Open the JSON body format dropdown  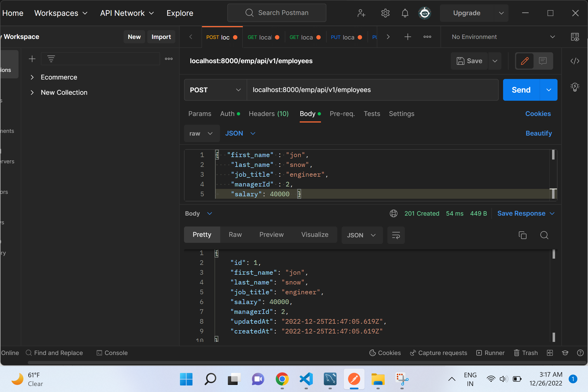click(x=240, y=133)
